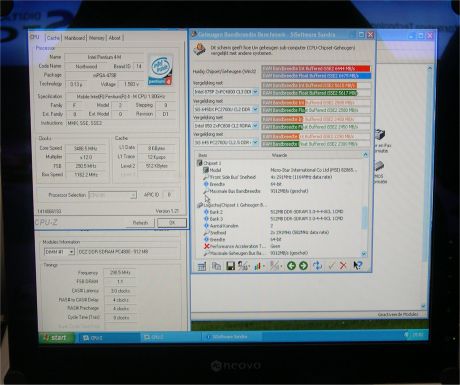Click the blue refresh arrows icon
Viewport: 460px width, 385px height.
317,266
